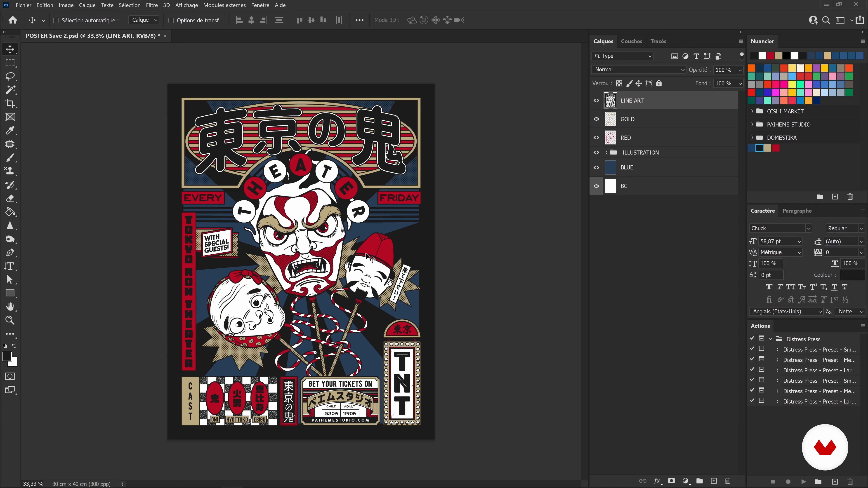Hide the GOLD layer
The height and width of the screenshot is (488, 868).
(597, 119)
